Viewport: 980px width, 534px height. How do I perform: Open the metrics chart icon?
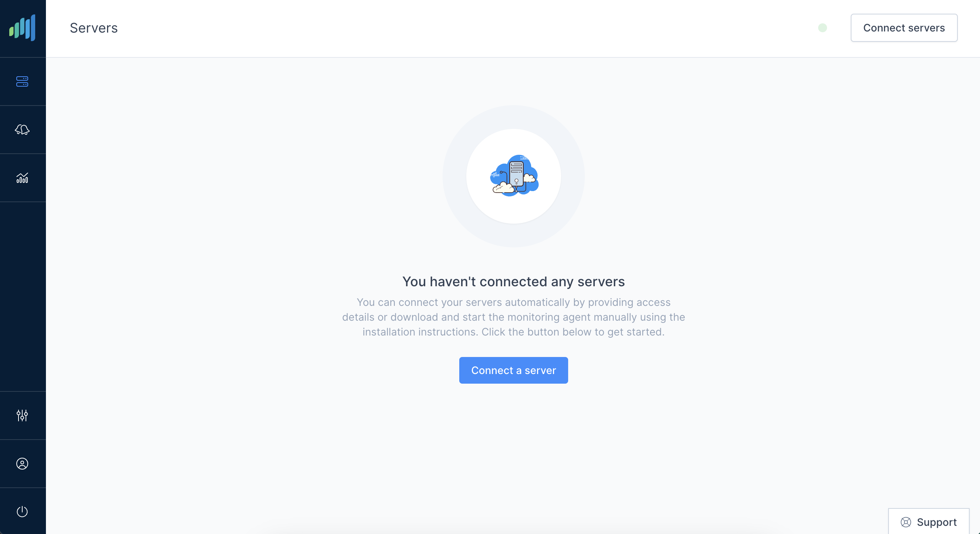23,178
